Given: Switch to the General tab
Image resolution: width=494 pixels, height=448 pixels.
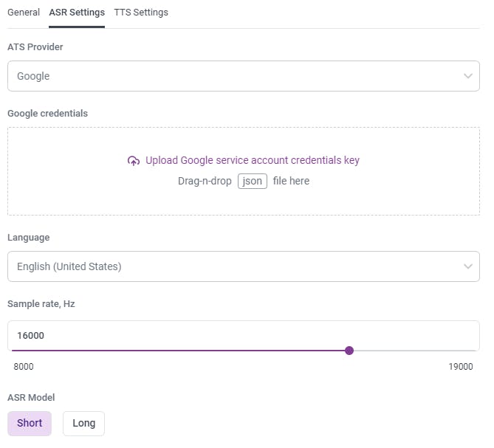Looking at the screenshot, I should click(24, 13).
